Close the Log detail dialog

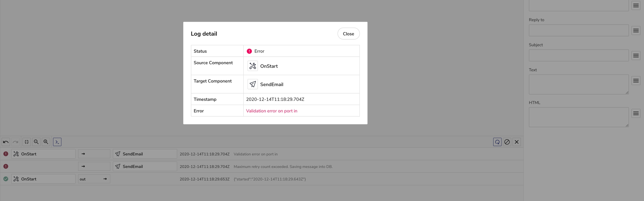tap(348, 34)
